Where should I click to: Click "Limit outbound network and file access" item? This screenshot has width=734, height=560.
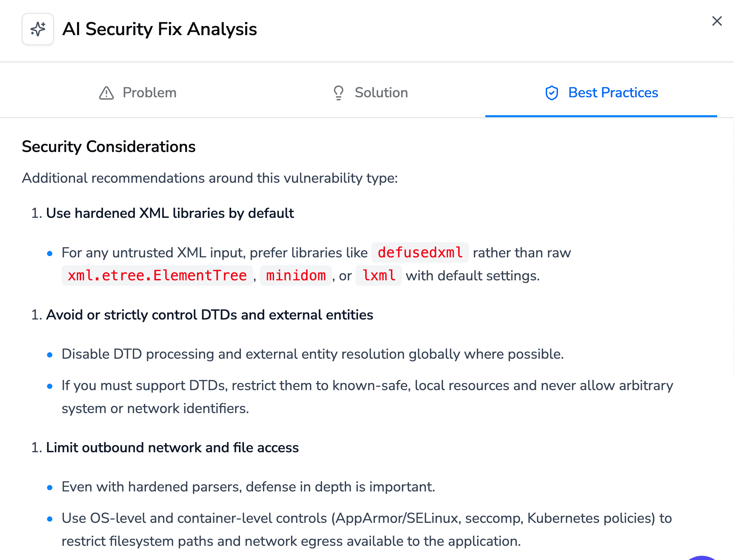click(172, 448)
